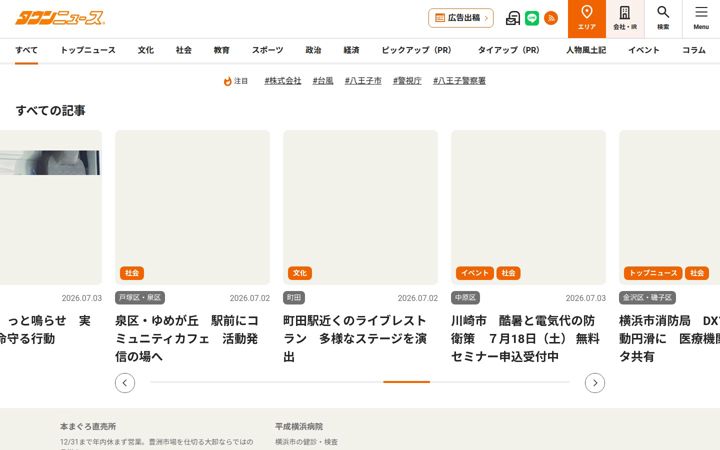Click the 金沢区・磯子区 area label
The height and width of the screenshot is (450, 720).
pos(647,298)
